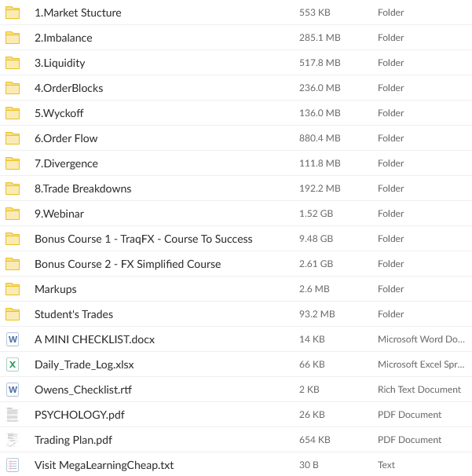
Task: Open the 3.Liquidity folder
Action: 60,63
